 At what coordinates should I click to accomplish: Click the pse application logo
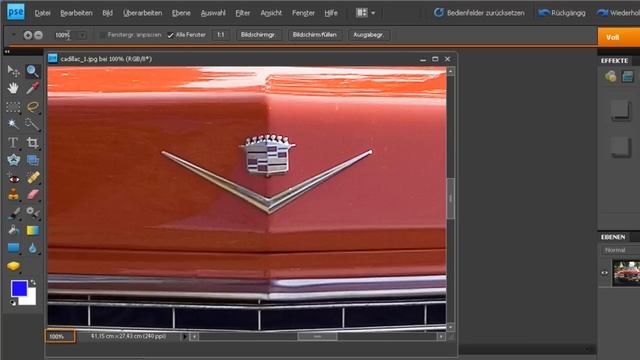[x=16, y=12]
